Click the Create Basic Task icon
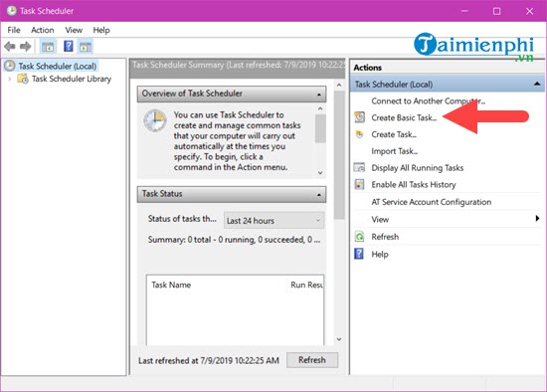Screen dimensions: 547x392 (359, 117)
